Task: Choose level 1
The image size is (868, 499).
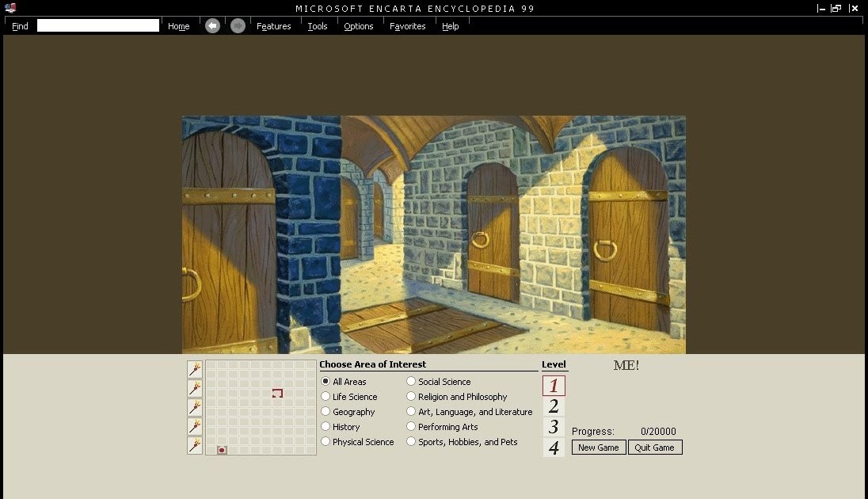Action: 554,386
